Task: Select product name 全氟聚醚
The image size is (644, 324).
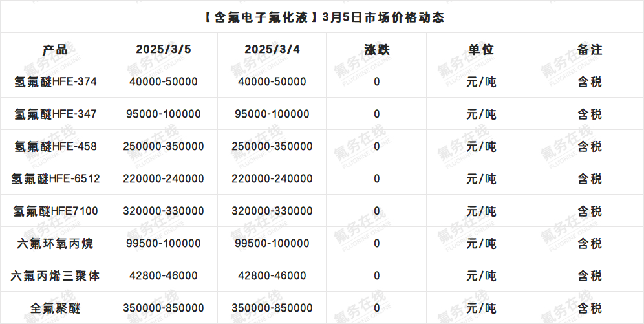Action: point(55,308)
